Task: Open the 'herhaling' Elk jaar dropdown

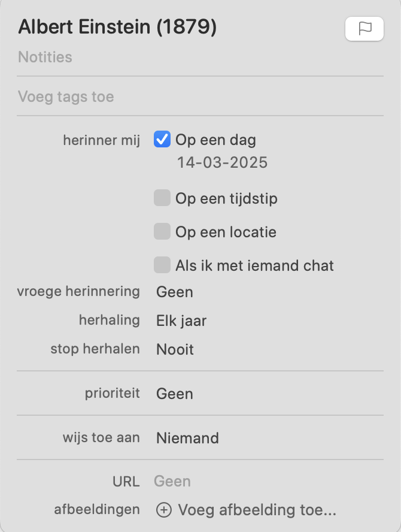Action: pyautogui.click(x=181, y=321)
